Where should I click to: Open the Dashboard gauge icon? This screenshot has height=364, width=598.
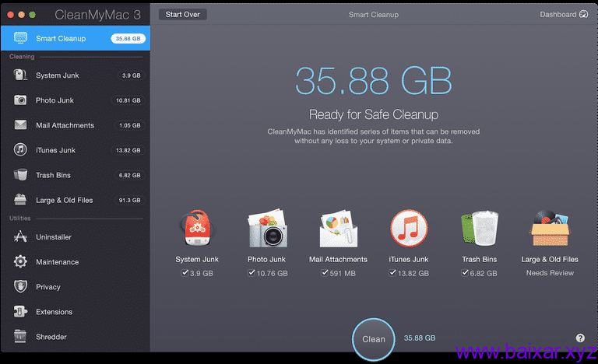click(x=583, y=14)
